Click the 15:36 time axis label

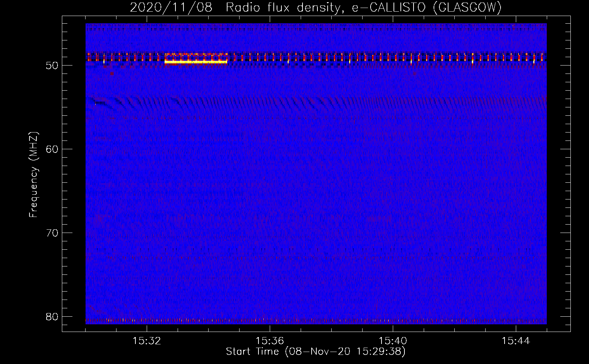click(x=270, y=341)
